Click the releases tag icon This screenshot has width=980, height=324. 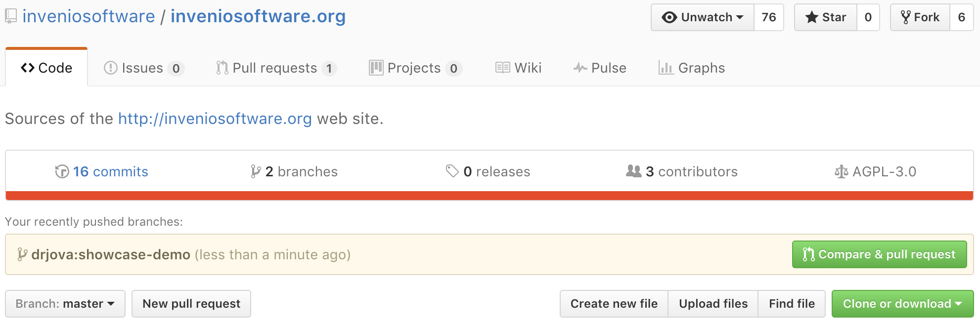452,171
